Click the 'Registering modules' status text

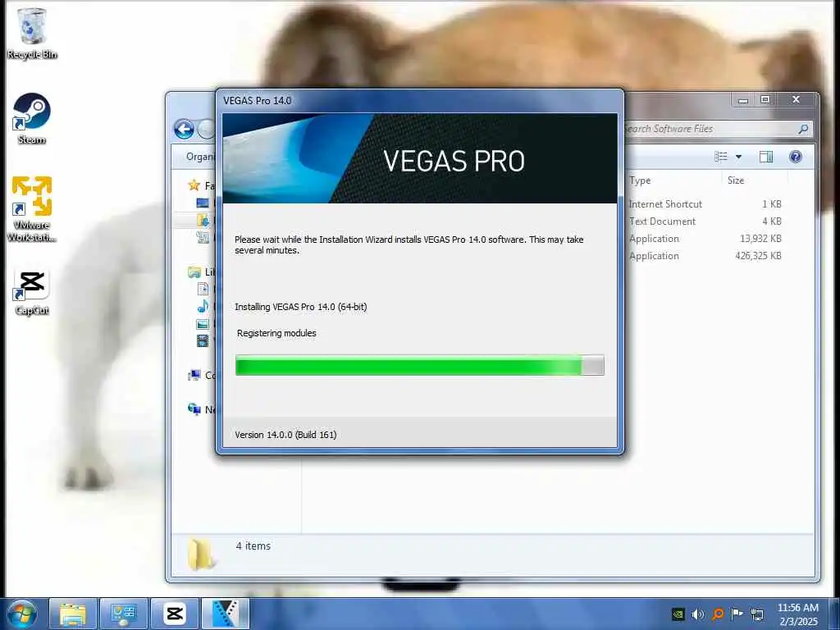click(x=276, y=333)
